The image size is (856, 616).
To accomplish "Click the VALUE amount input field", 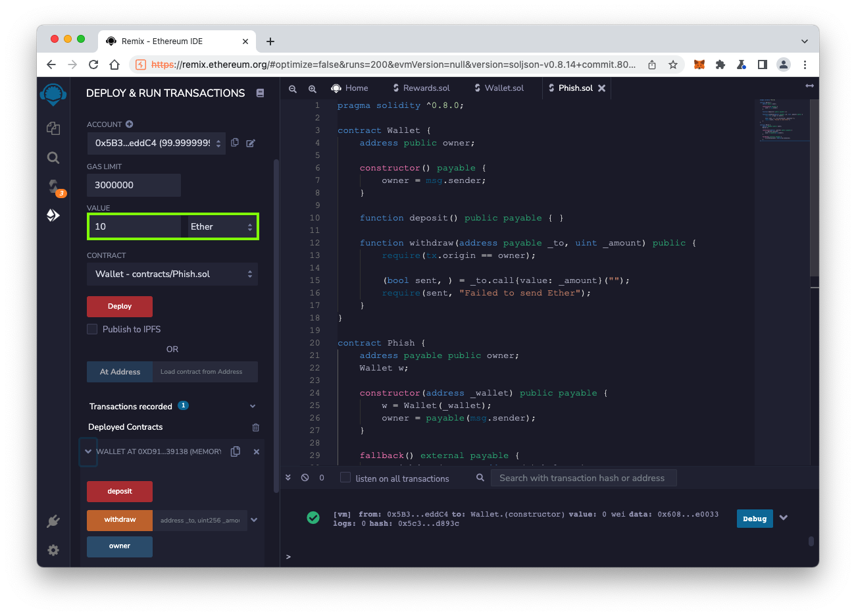I will pyautogui.click(x=136, y=226).
